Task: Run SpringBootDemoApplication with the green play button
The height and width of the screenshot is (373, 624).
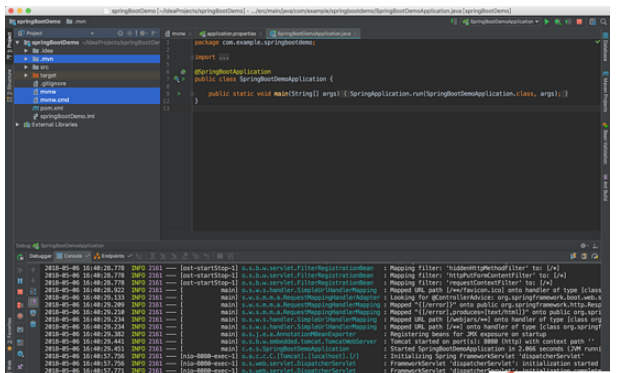Action: click(547, 22)
